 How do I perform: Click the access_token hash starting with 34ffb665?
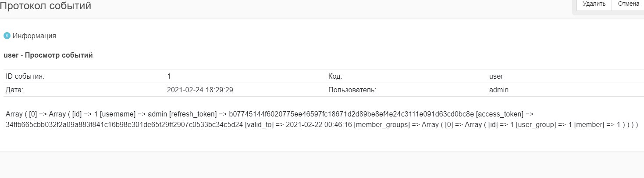point(123,125)
